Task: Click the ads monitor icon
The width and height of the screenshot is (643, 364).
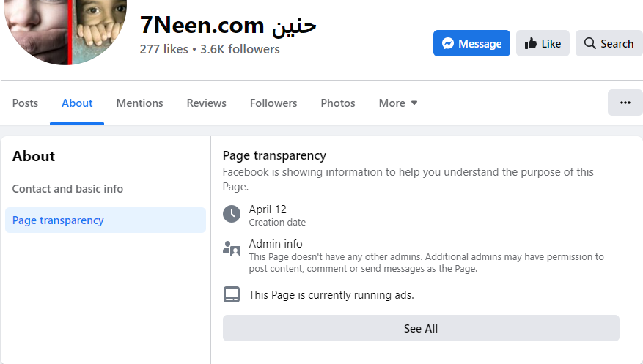Action: [232, 295]
